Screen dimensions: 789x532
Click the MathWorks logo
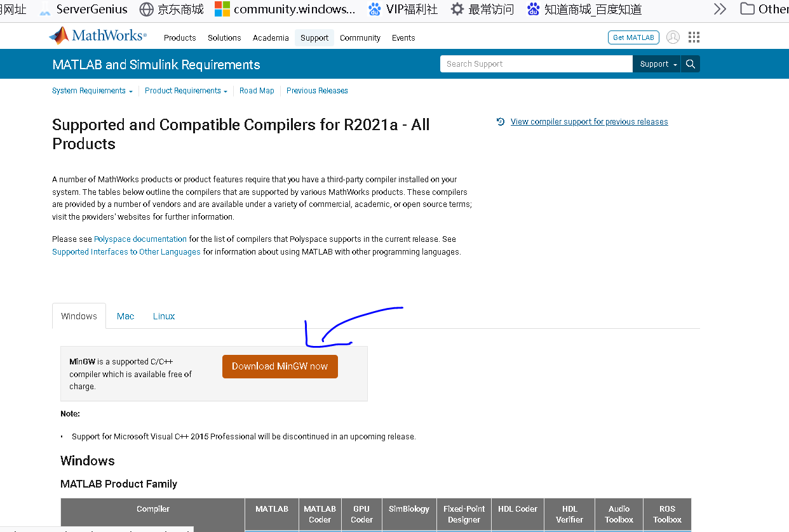coord(97,35)
